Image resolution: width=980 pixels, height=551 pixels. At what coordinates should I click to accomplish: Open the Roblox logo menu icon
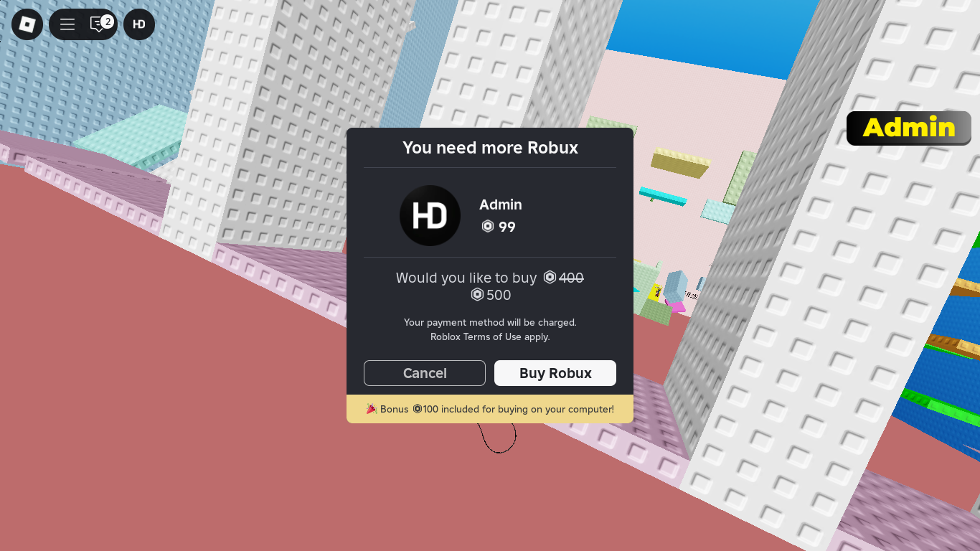(x=27, y=24)
